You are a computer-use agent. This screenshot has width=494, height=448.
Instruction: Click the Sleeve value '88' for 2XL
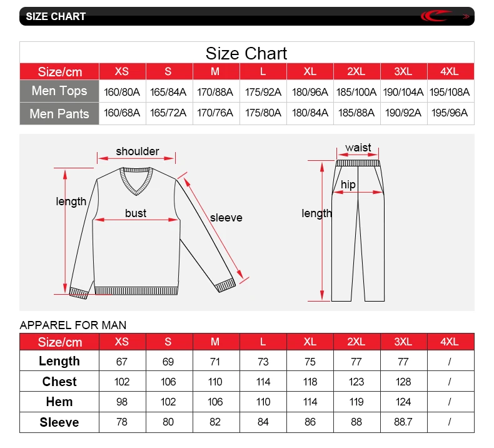[356, 422]
